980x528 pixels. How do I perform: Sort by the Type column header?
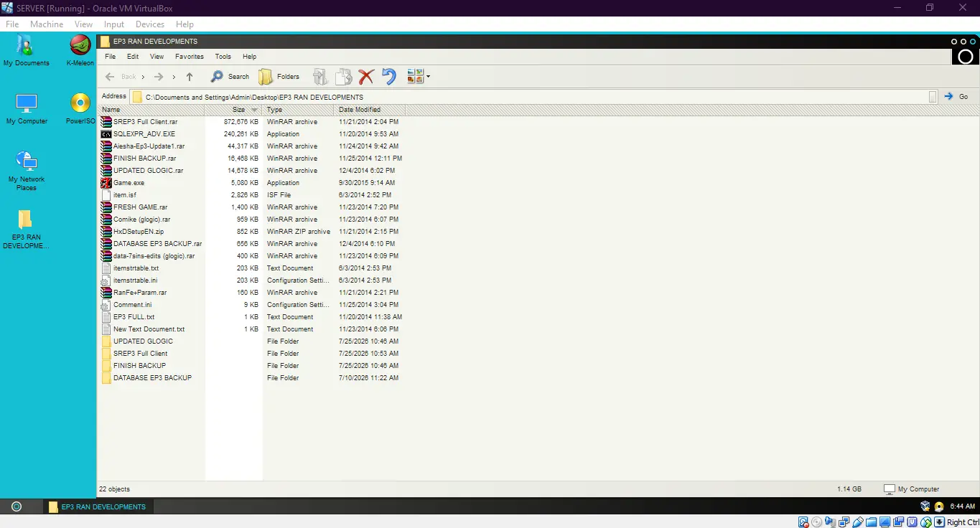click(298, 110)
